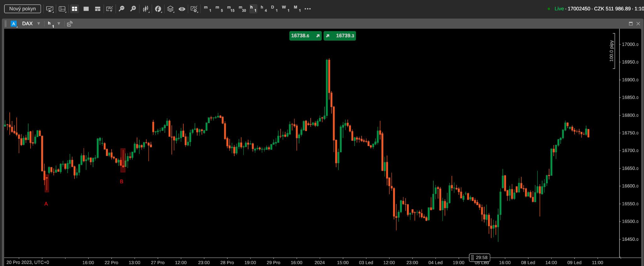Click the 16738.6 sell price button

tap(305, 36)
